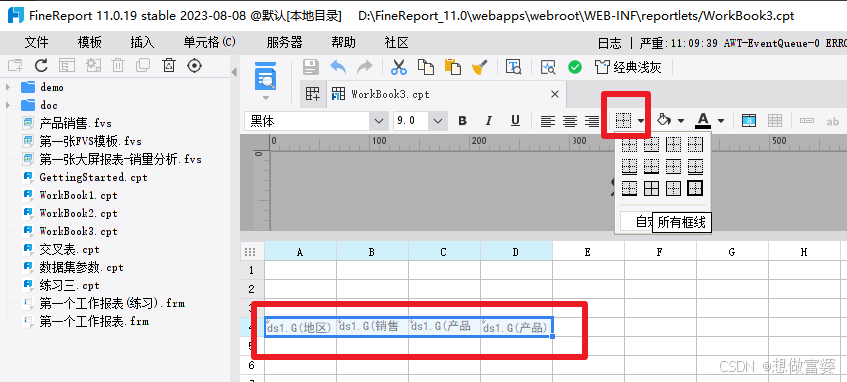Undo the last action
This screenshot has height=382, width=847.
[338, 67]
